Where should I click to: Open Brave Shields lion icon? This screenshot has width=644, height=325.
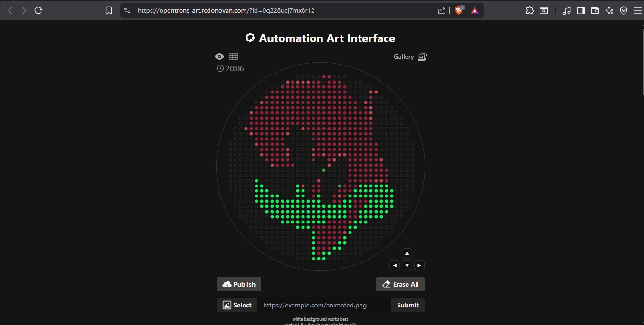pyautogui.click(x=459, y=10)
